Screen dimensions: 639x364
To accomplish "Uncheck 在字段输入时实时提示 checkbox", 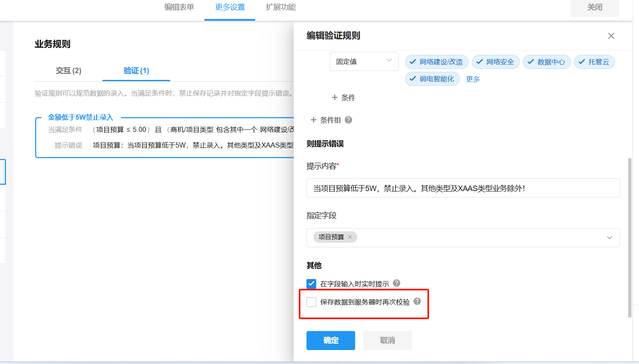I will point(311,284).
